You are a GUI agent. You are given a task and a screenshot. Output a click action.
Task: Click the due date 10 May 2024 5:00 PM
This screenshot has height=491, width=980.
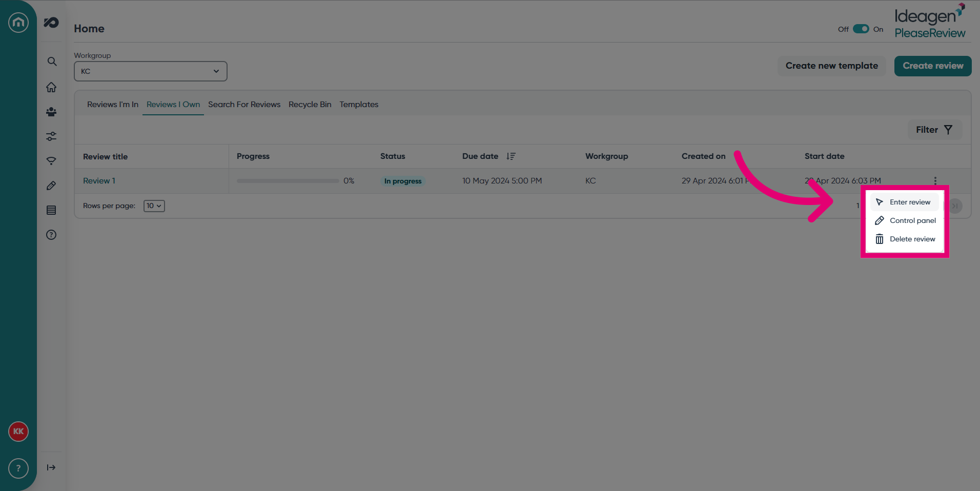tap(502, 181)
